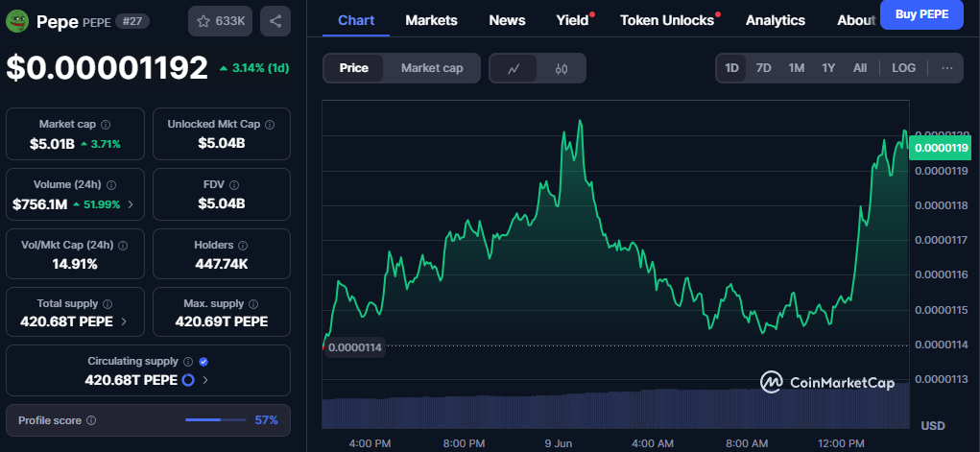Click the info icon next to Holders
Image resolution: width=980 pixels, height=452 pixels.
(243, 245)
